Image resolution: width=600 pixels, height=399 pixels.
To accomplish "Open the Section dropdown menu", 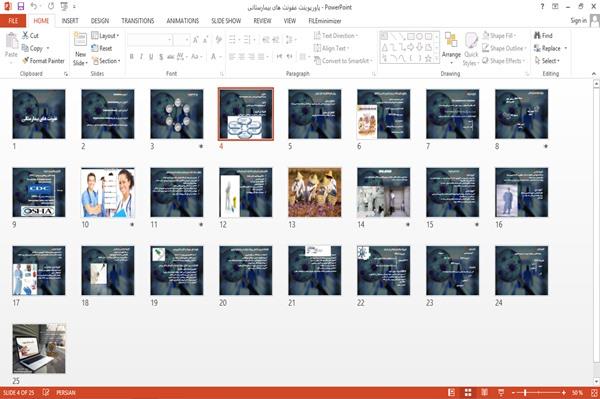I will click(x=106, y=61).
